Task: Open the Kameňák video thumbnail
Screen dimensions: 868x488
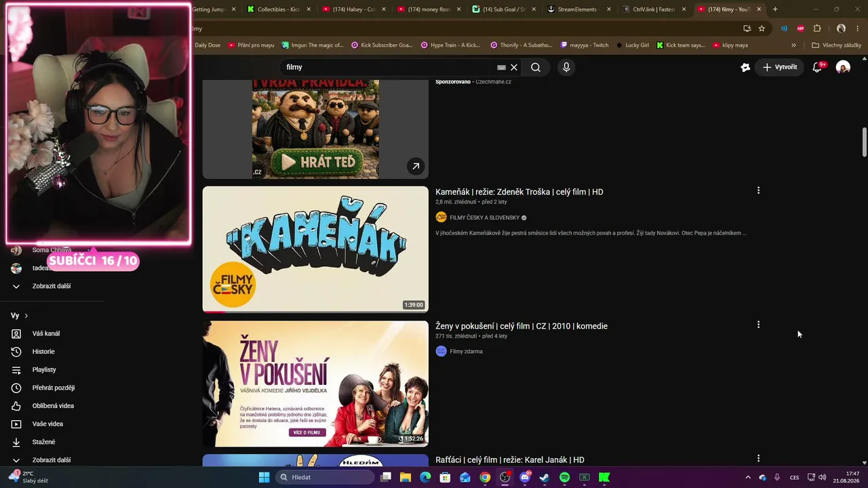Action: coord(315,249)
